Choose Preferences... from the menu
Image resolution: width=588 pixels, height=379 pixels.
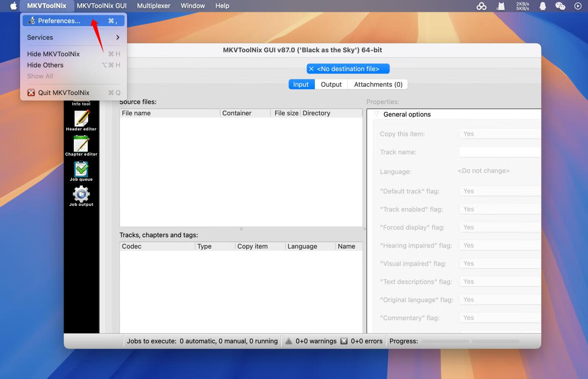73,20
